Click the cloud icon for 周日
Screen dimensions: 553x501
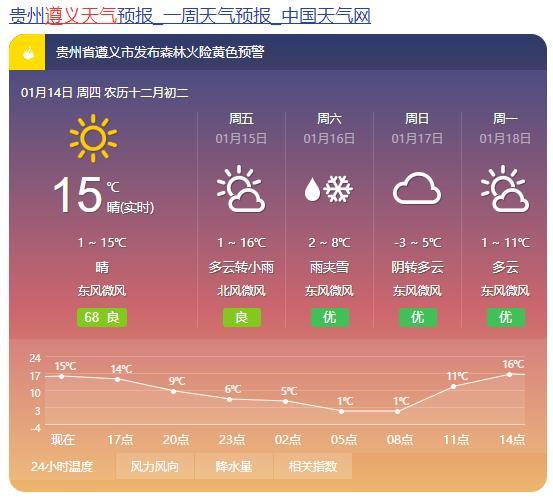coord(417,188)
